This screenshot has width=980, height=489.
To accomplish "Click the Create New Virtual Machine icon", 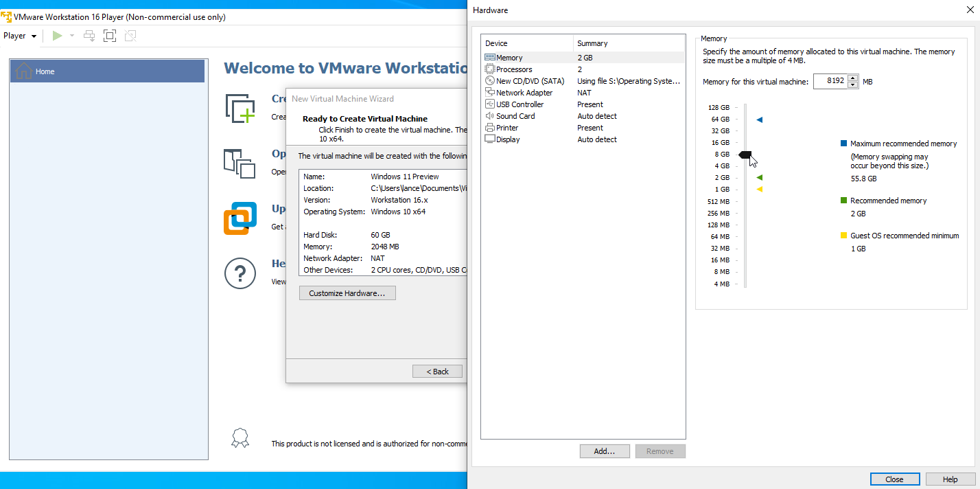I will point(240,109).
